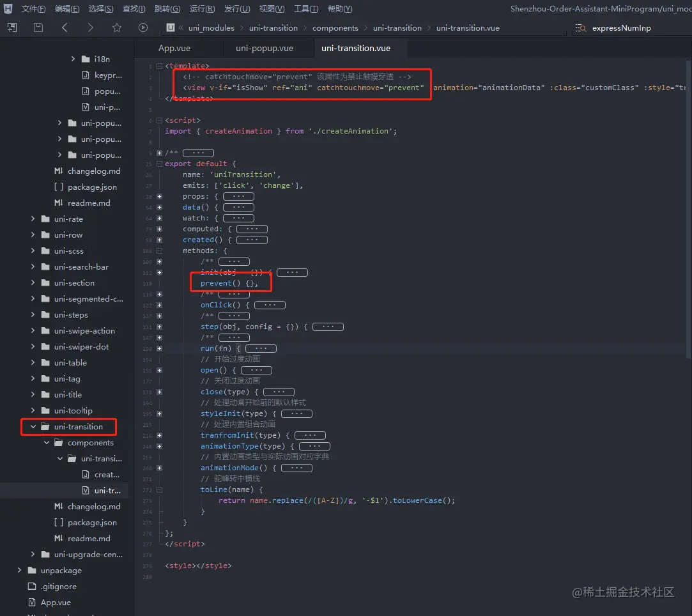Image resolution: width=692 pixels, height=616 pixels.
Task: Collapse the methods block fold marker
Action: 159,250
